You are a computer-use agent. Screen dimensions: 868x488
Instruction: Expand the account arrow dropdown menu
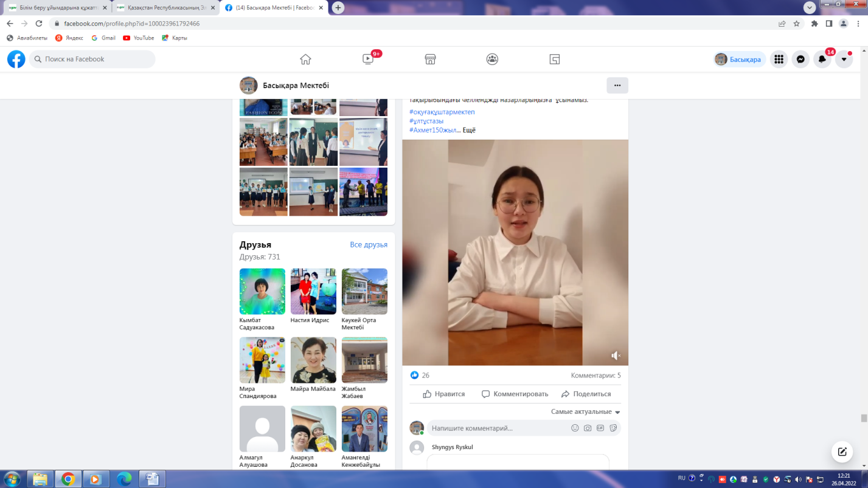844,59
